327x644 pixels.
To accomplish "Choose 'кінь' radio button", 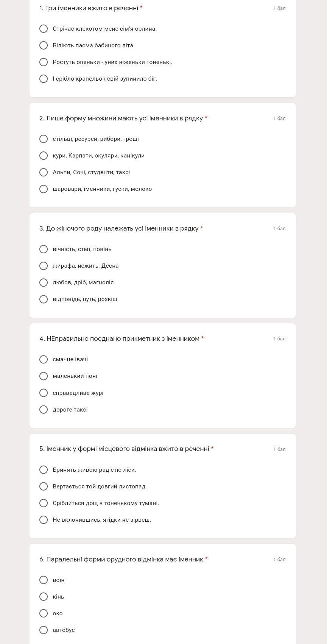I will click(44, 597).
